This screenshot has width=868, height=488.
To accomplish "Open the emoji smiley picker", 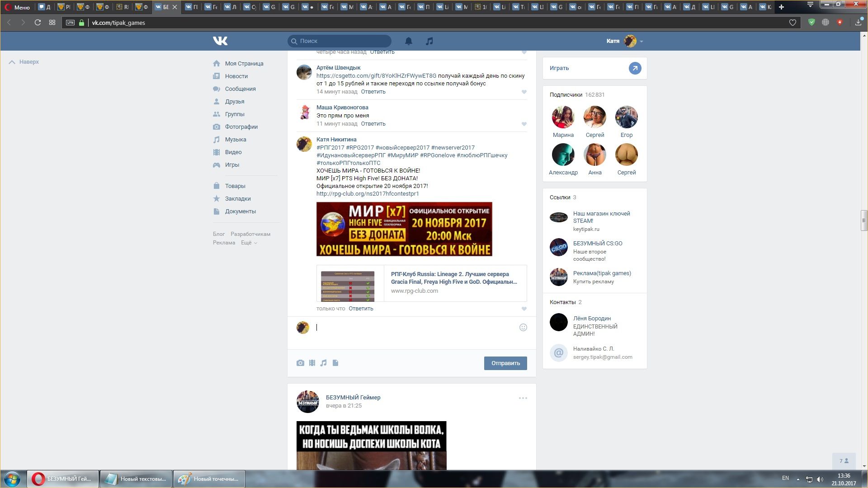I will (523, 328).
